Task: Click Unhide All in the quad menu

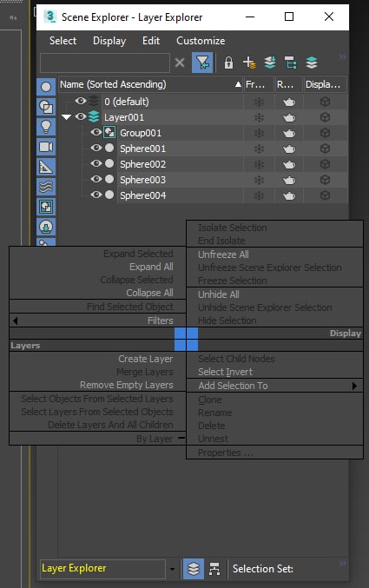Action: (219, 294)
